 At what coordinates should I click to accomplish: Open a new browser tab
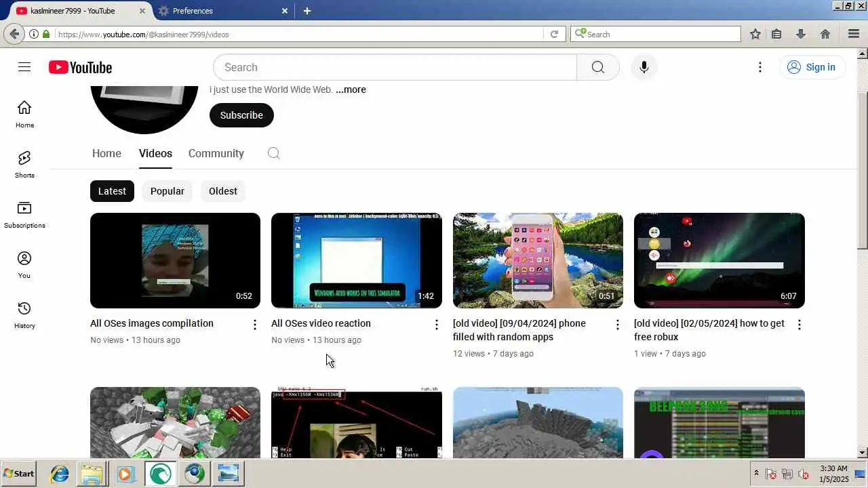pos(307,11)
